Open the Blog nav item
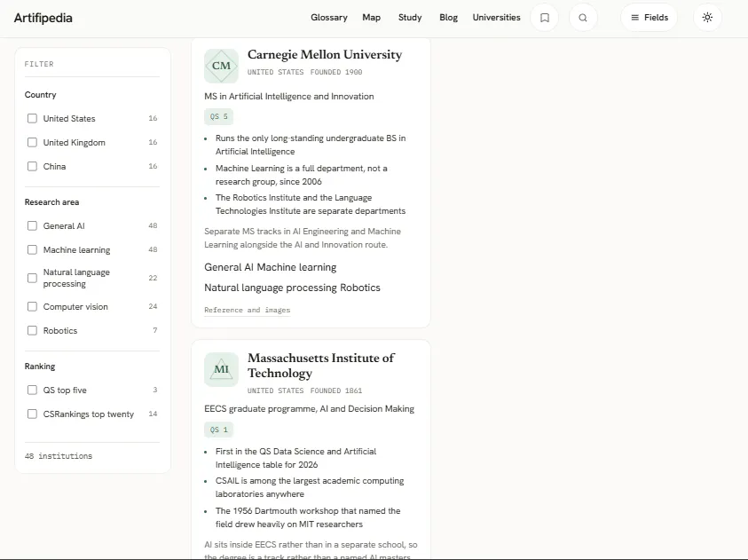The height and width of the screenshot is (560, 748). (x=448, y=18)
